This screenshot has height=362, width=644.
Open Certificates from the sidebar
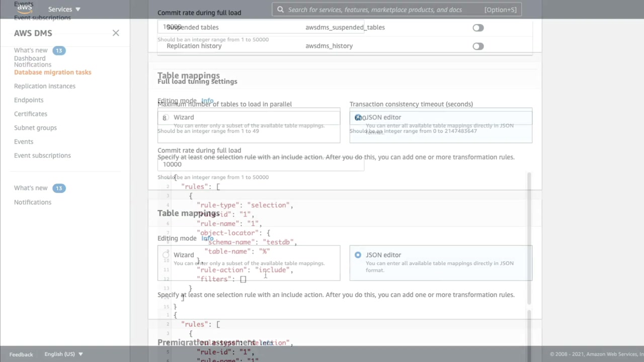31,114
